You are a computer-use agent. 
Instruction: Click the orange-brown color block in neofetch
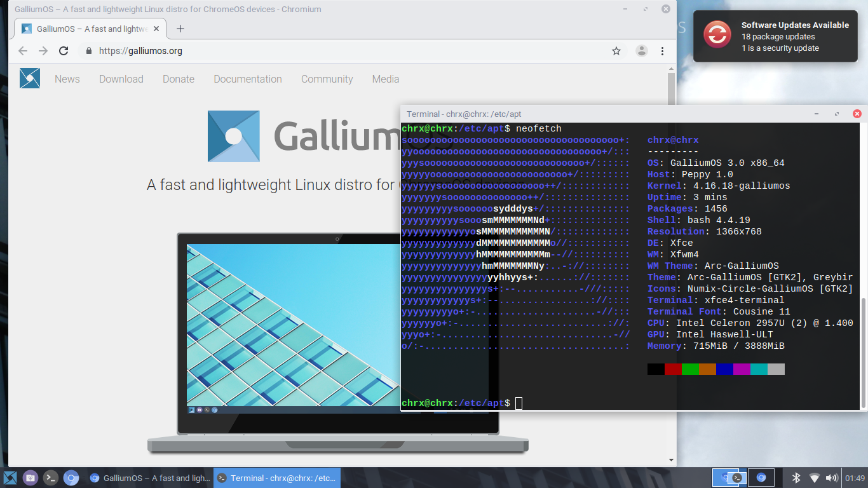(x=707, y=369)
